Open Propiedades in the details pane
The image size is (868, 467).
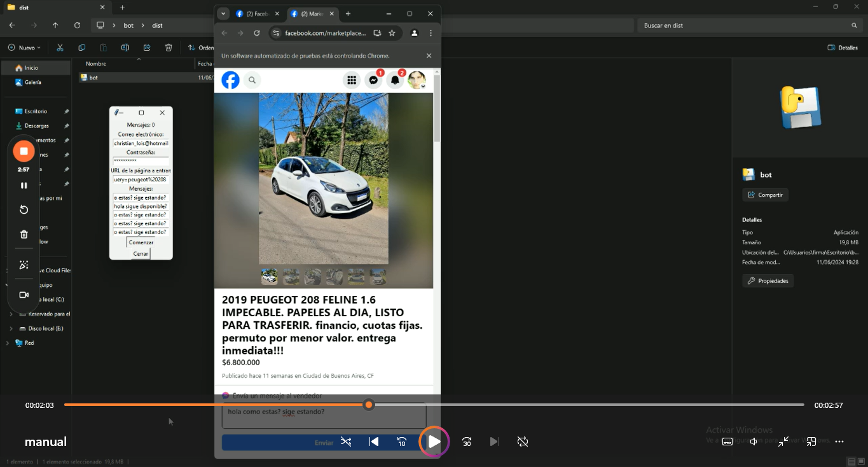768,281
